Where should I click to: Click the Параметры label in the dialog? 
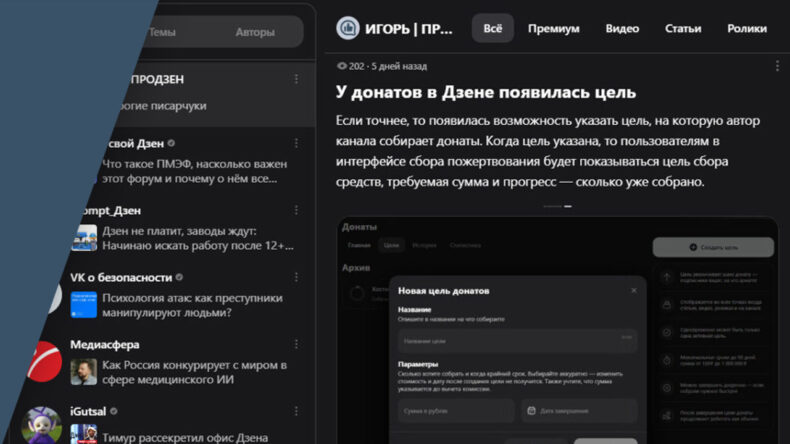click(x=418, y=364)
